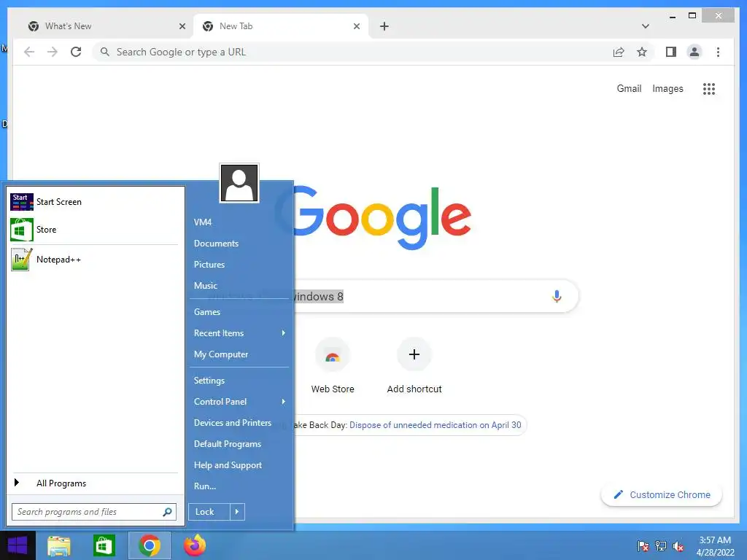Image resolution: width=747 pixels, height=560 pixels.
Task: Bookmark this tab with the star icon
Action: [642, 52]
